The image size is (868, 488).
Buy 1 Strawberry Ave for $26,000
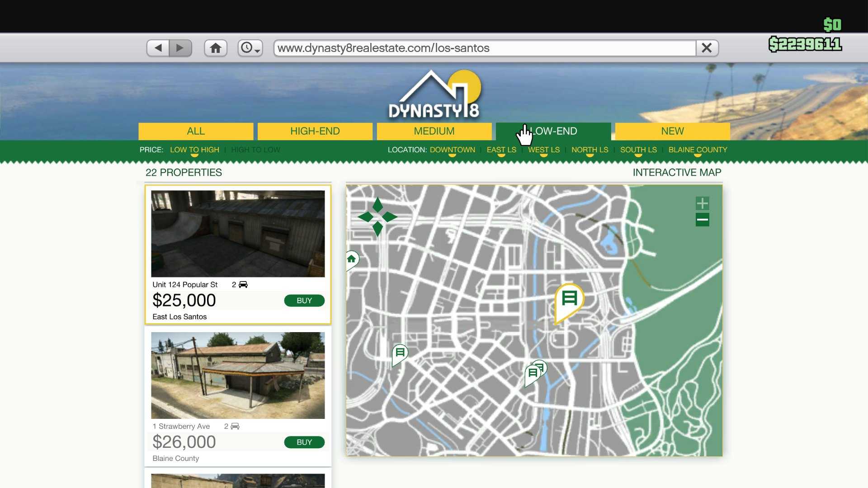pyautogui.click(x=304, y=442)
